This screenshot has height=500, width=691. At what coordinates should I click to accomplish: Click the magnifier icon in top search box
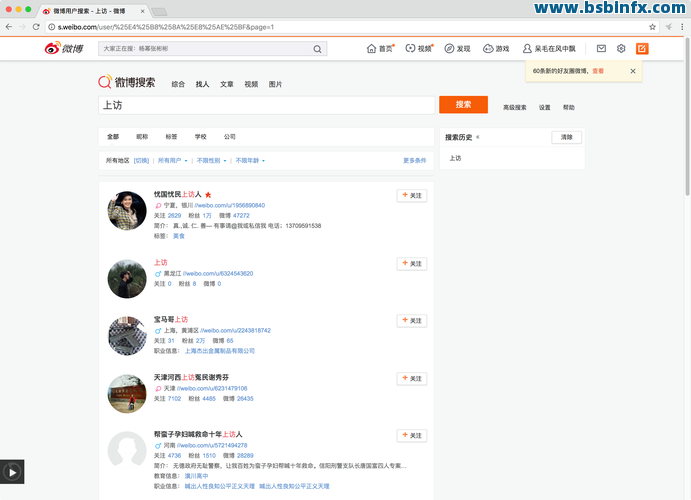317,49
